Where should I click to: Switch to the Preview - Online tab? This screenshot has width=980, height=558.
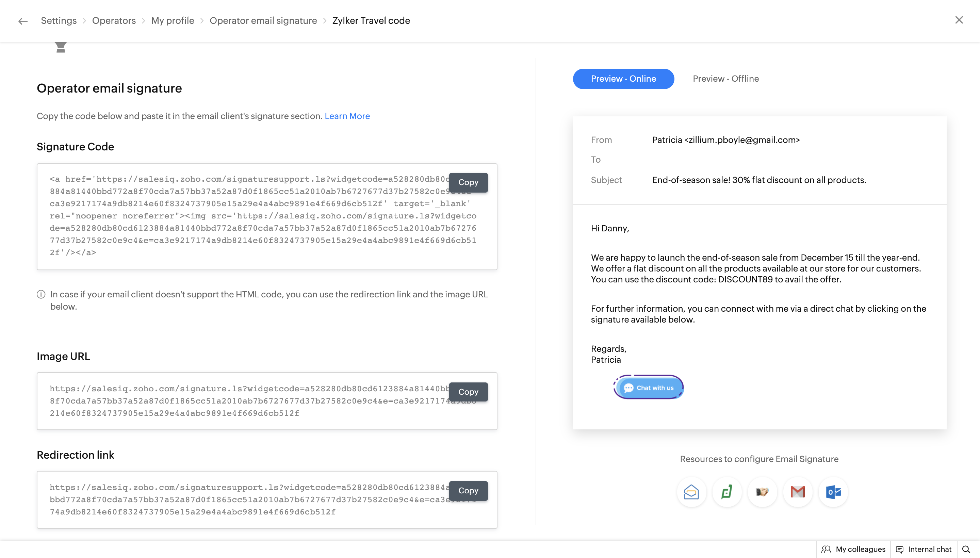[x=623, y=79]
